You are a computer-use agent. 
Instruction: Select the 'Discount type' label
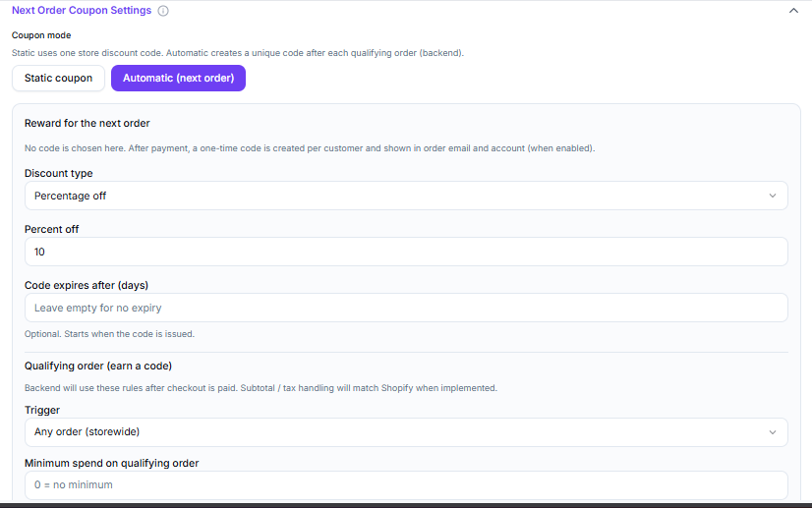(x=59, y=173)
